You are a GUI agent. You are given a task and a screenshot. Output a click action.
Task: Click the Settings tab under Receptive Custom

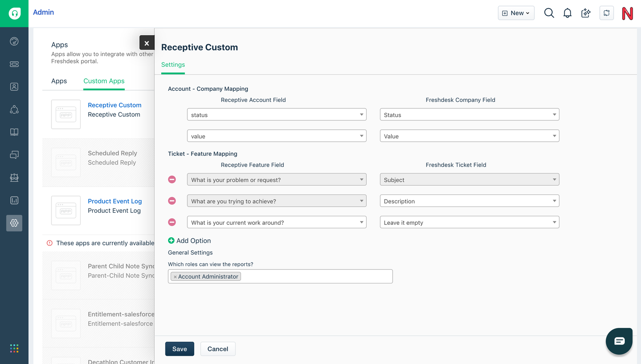tap(173, 65)
